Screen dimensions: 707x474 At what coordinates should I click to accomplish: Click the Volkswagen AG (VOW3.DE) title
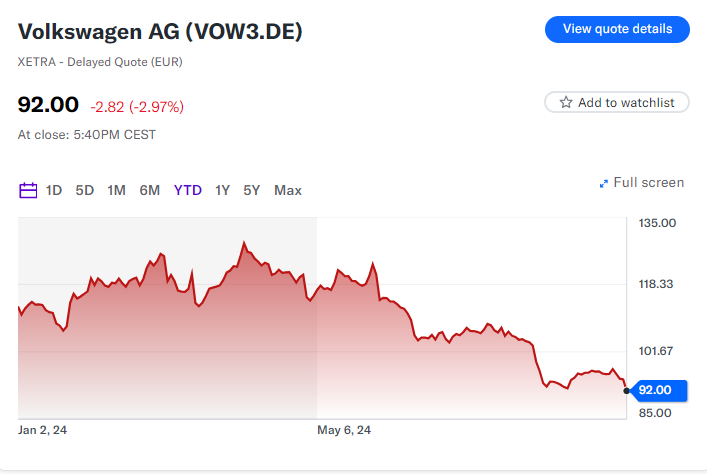coord(160,32)
